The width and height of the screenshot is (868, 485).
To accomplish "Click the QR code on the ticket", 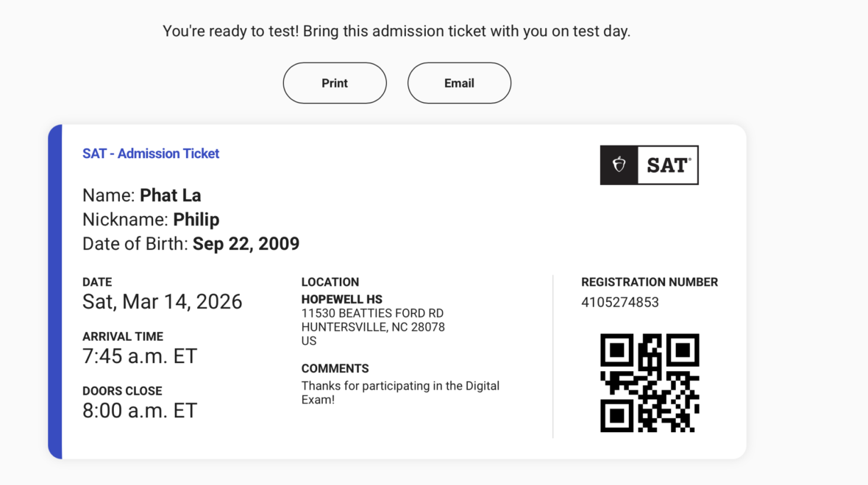I will 650,383.
